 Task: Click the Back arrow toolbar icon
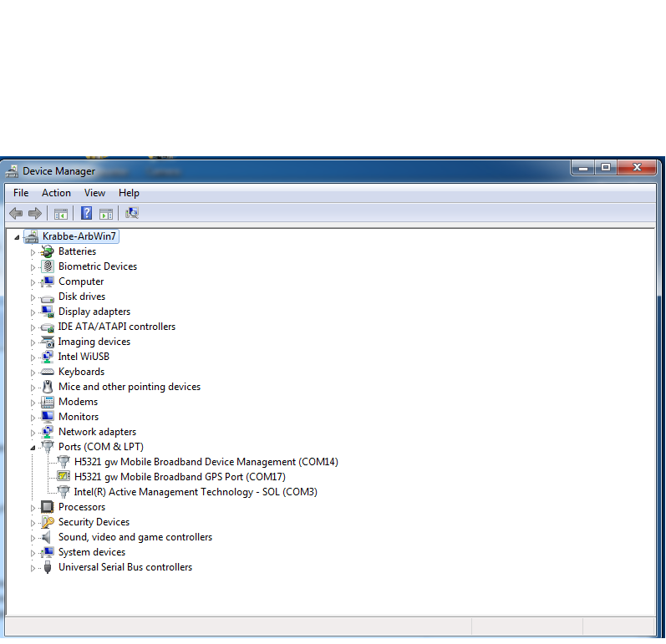16,214
